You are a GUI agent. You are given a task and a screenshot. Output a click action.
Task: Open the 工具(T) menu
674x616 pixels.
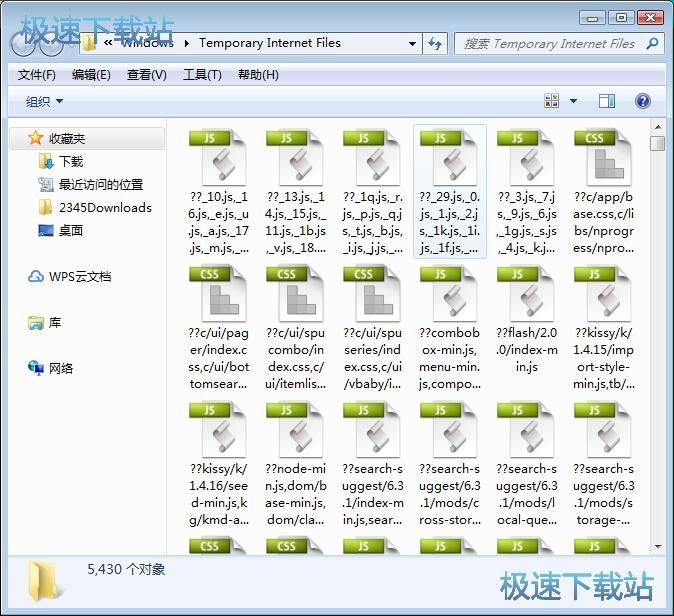point(202,75)
